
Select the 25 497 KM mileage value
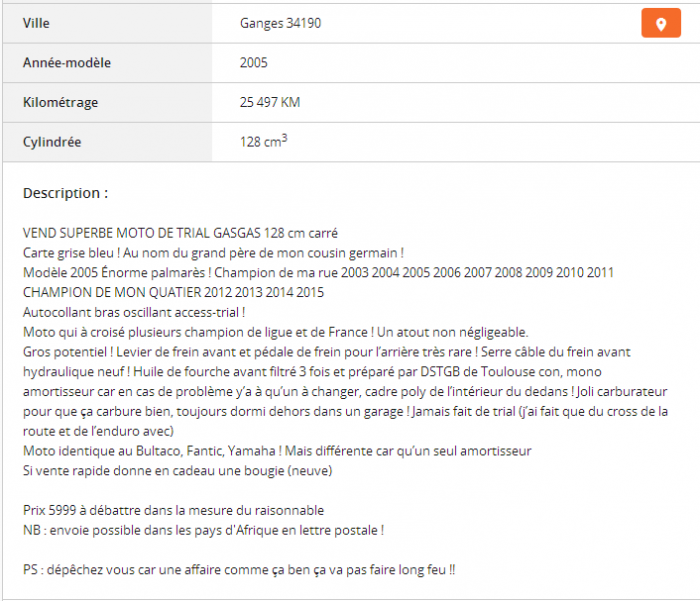[270, 102]
